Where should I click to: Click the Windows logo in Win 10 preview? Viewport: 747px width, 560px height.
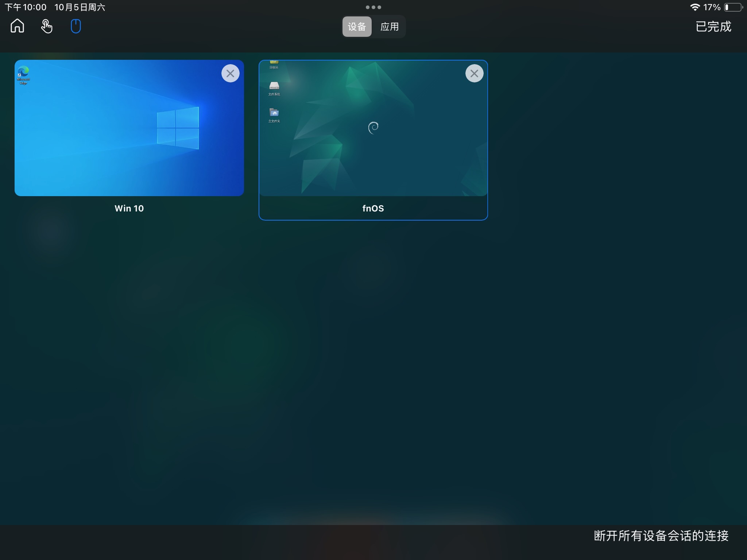(178, 128)
